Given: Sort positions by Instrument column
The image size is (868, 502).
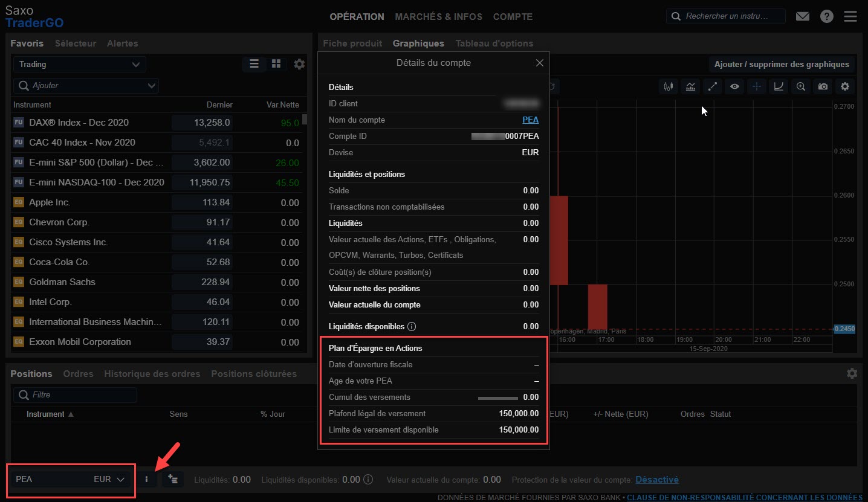Looking at the screenshot, I should tap(50, 414).
